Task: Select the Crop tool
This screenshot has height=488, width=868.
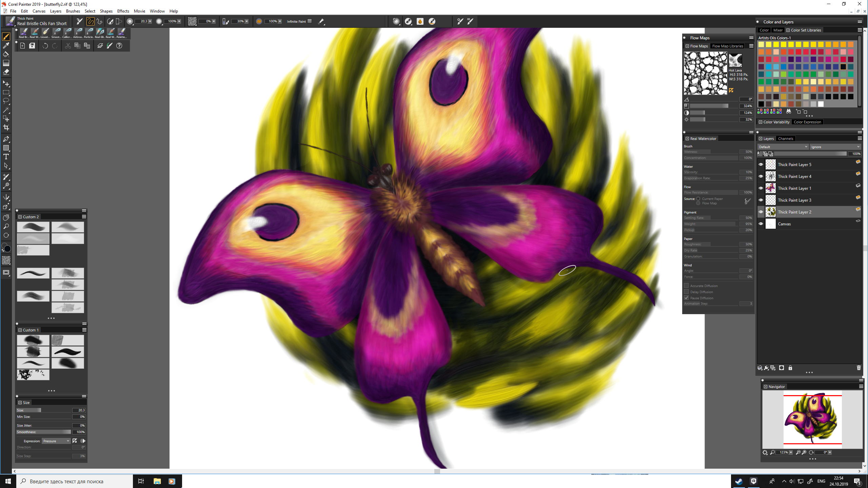Action: tap(6, 128)
